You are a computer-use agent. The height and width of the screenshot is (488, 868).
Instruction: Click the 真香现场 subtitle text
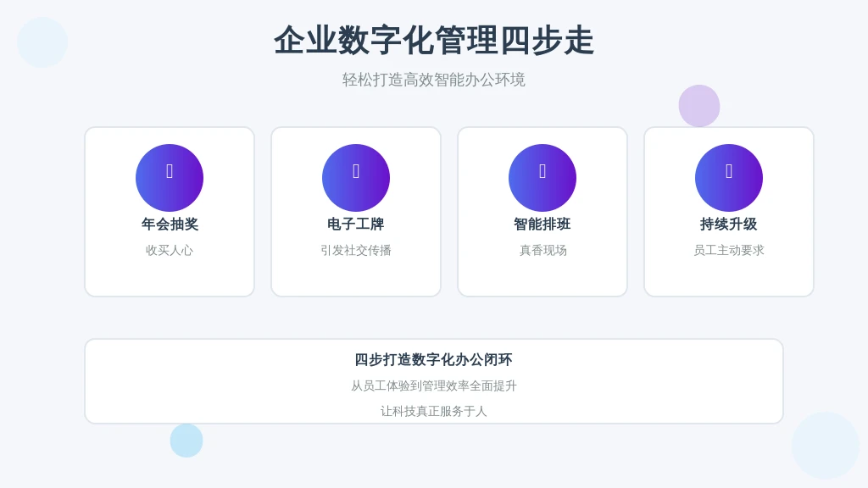(x=542, y=250)
